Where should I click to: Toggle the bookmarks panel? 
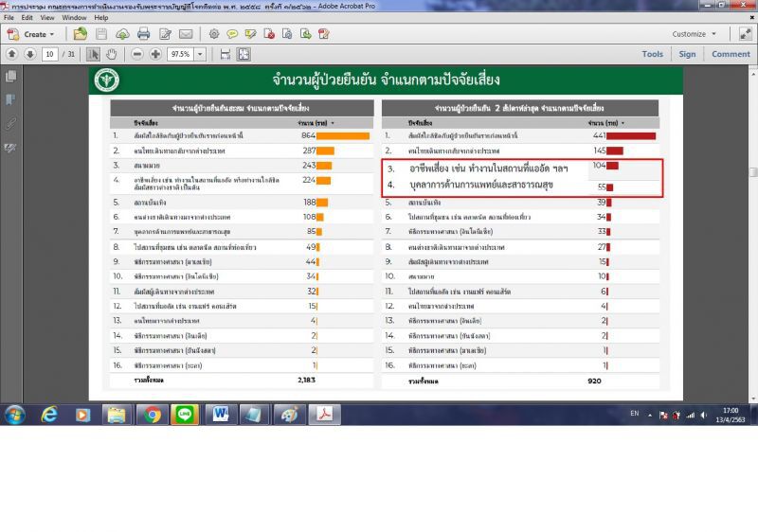pyautogui.click(x=10, y=100)
